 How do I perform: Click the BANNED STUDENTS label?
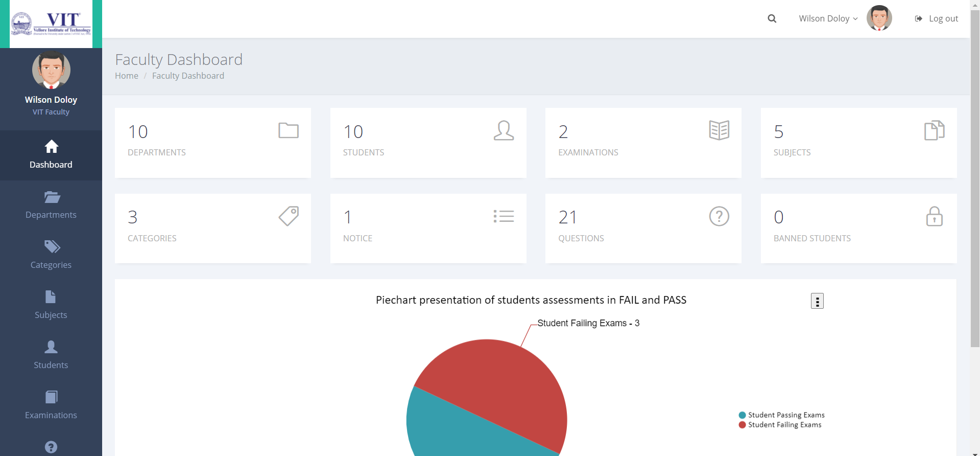812,238
